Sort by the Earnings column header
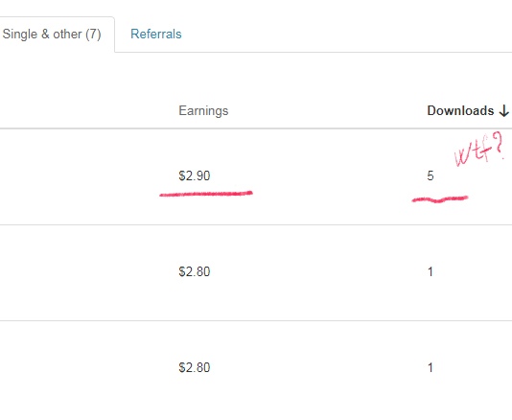 tap(203, 110)
